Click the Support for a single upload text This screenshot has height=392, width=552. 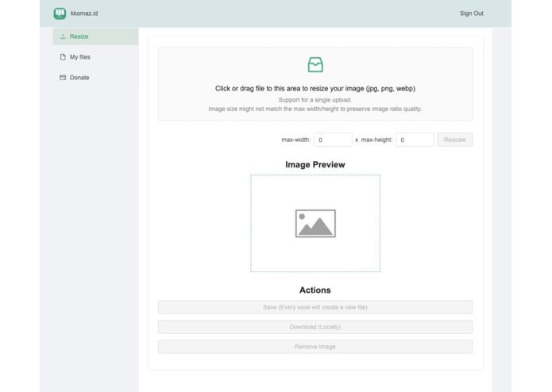point(315,100)
